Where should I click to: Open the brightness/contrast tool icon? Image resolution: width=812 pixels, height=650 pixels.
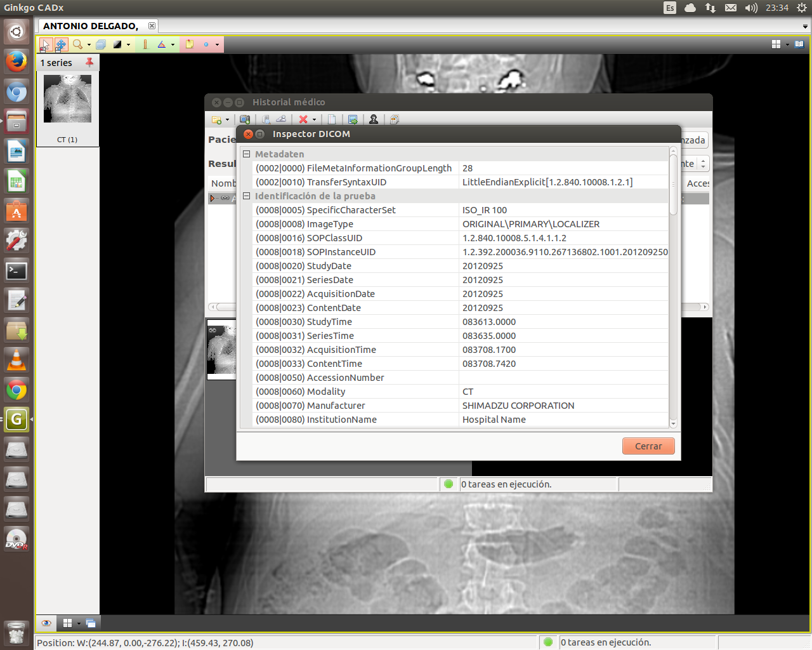coord(118,44)
